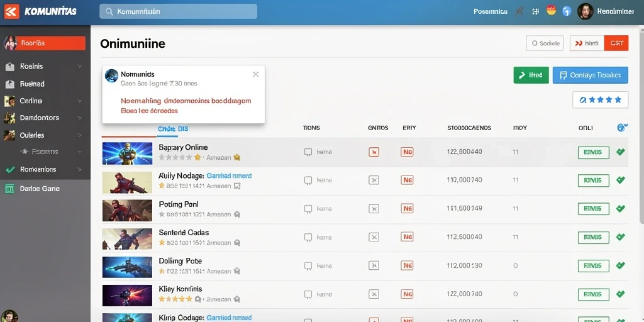Open the Damdontors sidebar item
Screen dimensions: 644x322
40,118
